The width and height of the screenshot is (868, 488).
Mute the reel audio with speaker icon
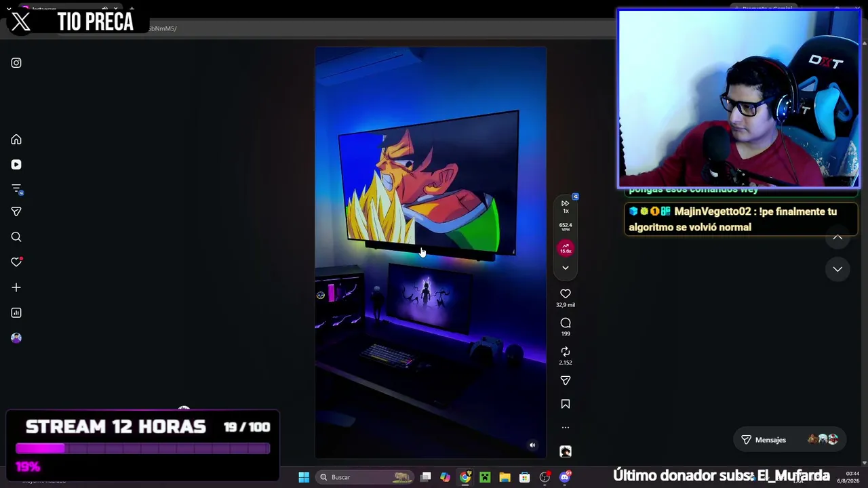pos(532,445)
